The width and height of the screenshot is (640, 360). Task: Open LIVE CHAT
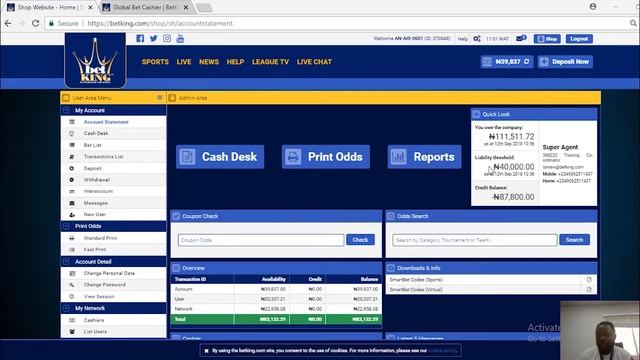pyautogui.click(x=314, y=62)
